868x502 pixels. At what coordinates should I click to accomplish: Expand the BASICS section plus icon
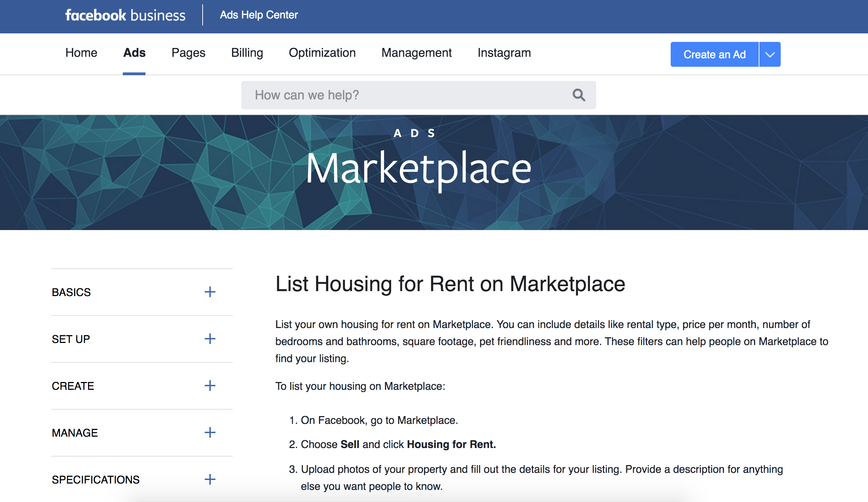pyautogui.click(x=210, y=292)
